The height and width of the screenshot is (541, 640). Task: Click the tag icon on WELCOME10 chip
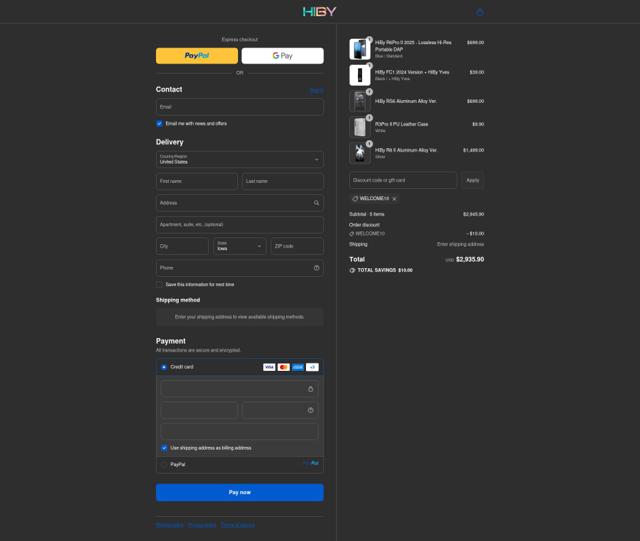tap(355, 198)
